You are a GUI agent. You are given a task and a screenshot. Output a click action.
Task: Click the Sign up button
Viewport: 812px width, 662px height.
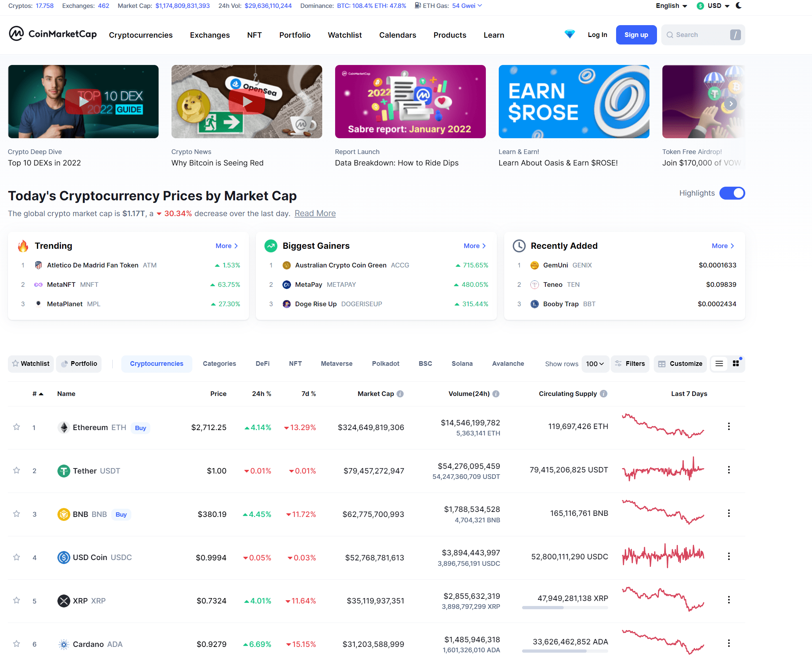click(x=636, y=35)
